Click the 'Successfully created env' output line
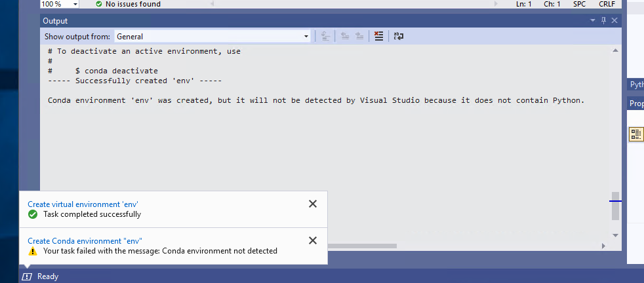 (x=134, y=81)
